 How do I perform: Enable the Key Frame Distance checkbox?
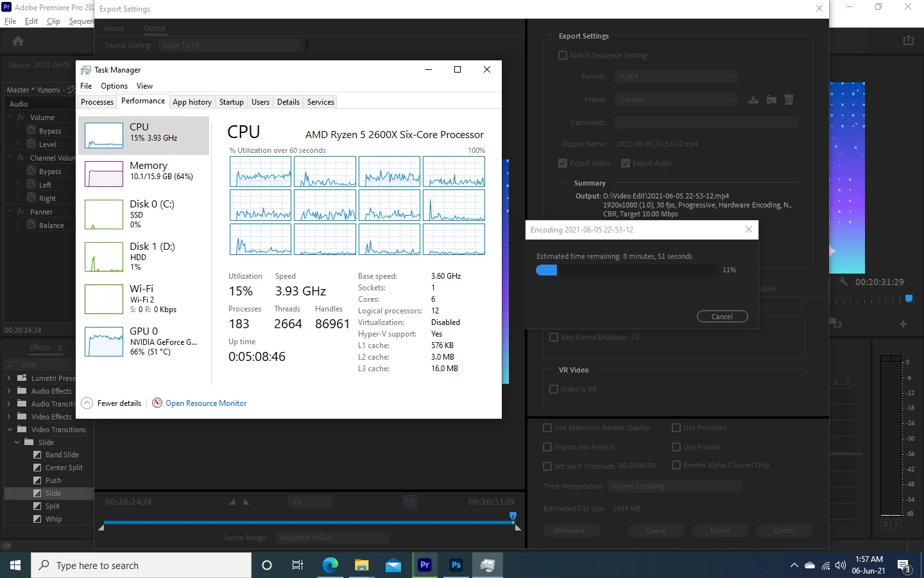pos(554,337)
